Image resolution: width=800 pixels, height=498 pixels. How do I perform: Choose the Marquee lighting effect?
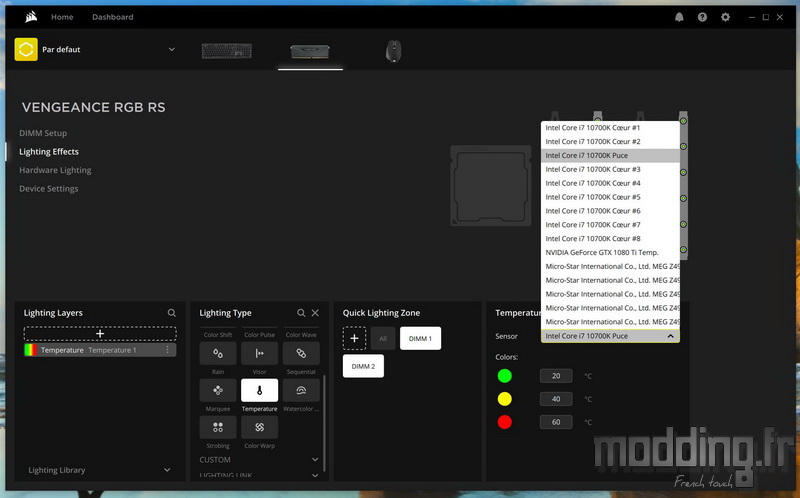click(x=218, y=390)
